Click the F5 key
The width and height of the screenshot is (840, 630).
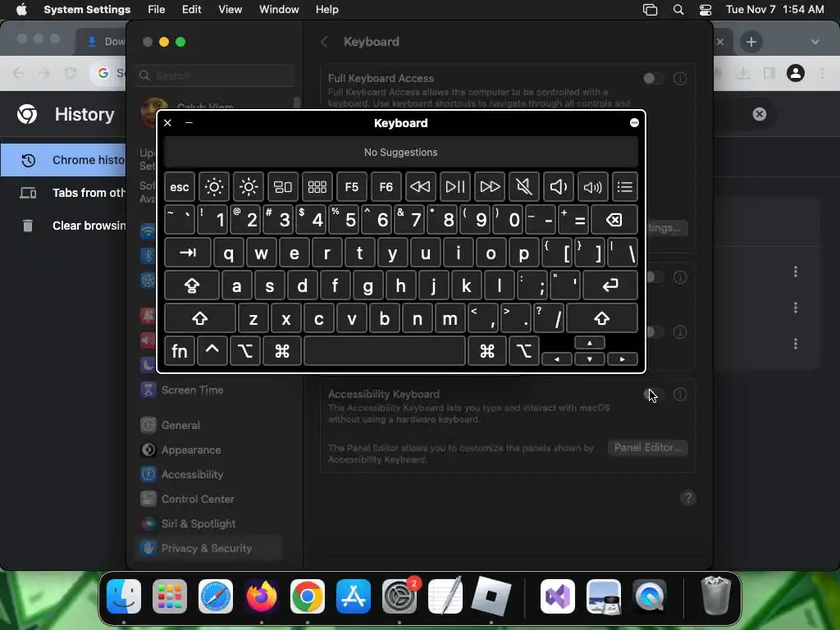(351, 187)
